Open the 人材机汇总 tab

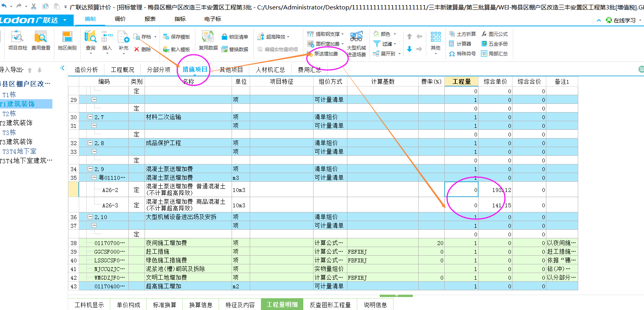[x=270, y=70]
